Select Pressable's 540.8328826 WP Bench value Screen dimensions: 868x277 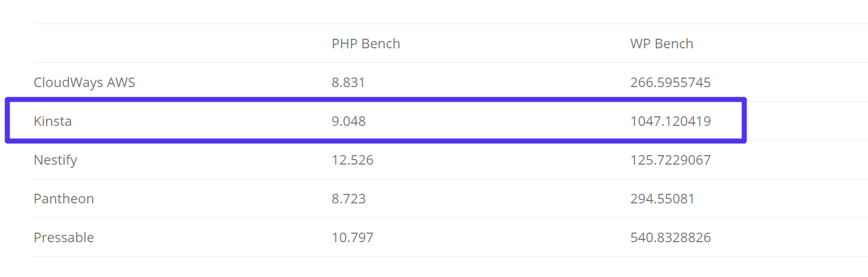(x=670, y=238)
